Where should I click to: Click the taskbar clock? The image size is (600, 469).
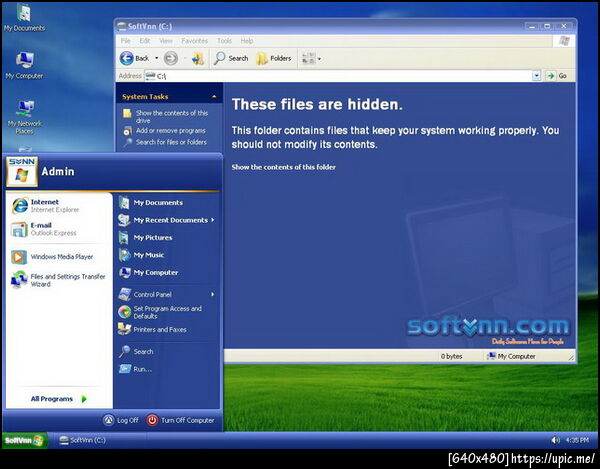[577, 440]
